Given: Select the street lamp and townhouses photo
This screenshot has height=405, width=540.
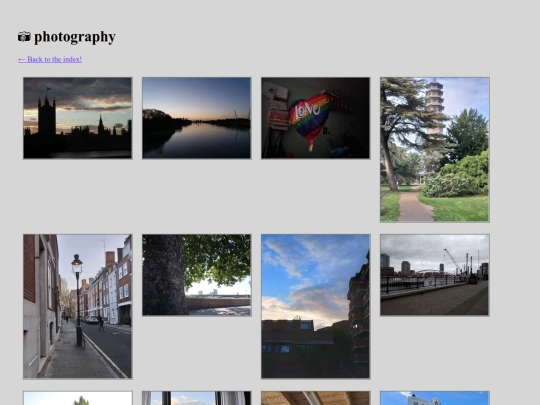Looking at the screenshot, I should (77, 307).
